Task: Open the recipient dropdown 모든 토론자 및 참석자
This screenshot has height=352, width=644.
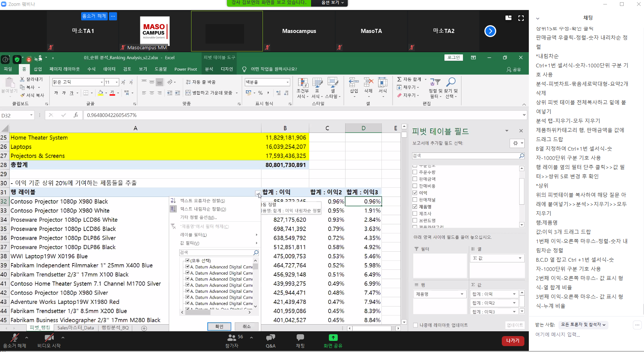Action: (x=583, y=325)
